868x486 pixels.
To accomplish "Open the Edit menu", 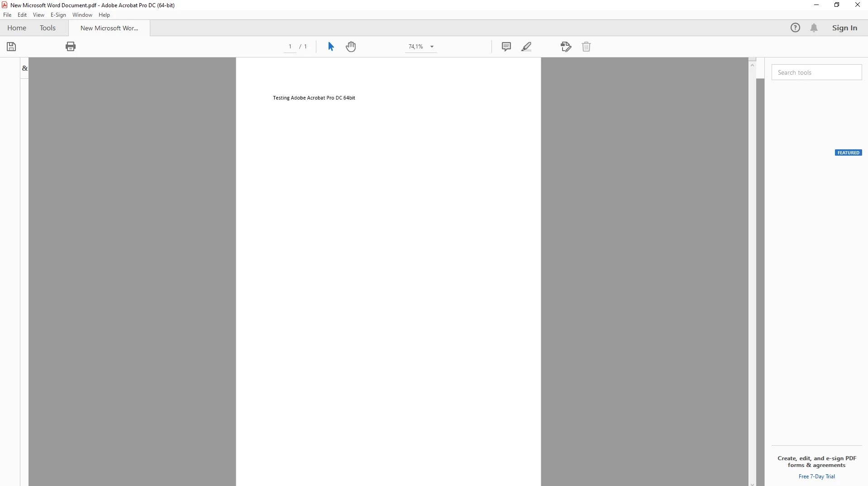I will tap(22, 15).
